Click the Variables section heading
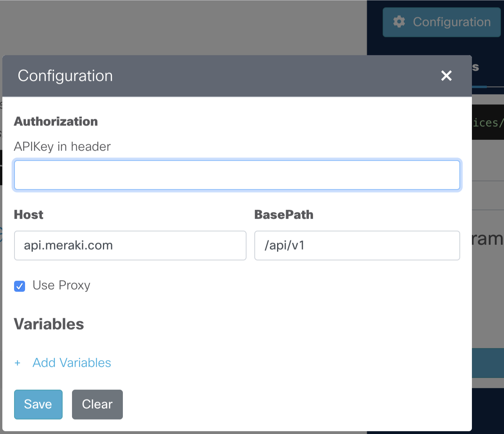Viewport: 504px width, 434px height. pos(49,324)
